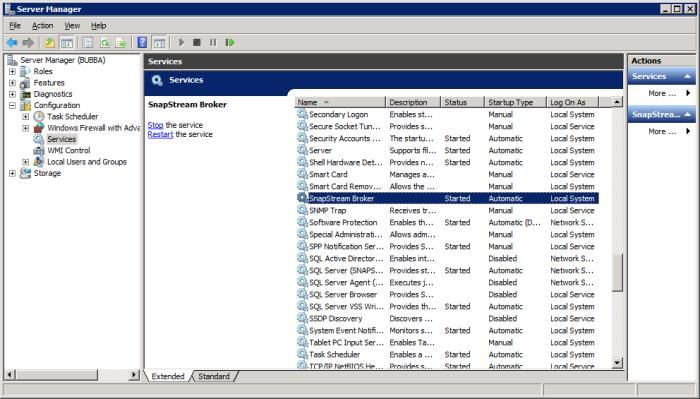Click the Export List toolbar icon
This screenshot has height=399, width=700.
(x=121, y=43)
